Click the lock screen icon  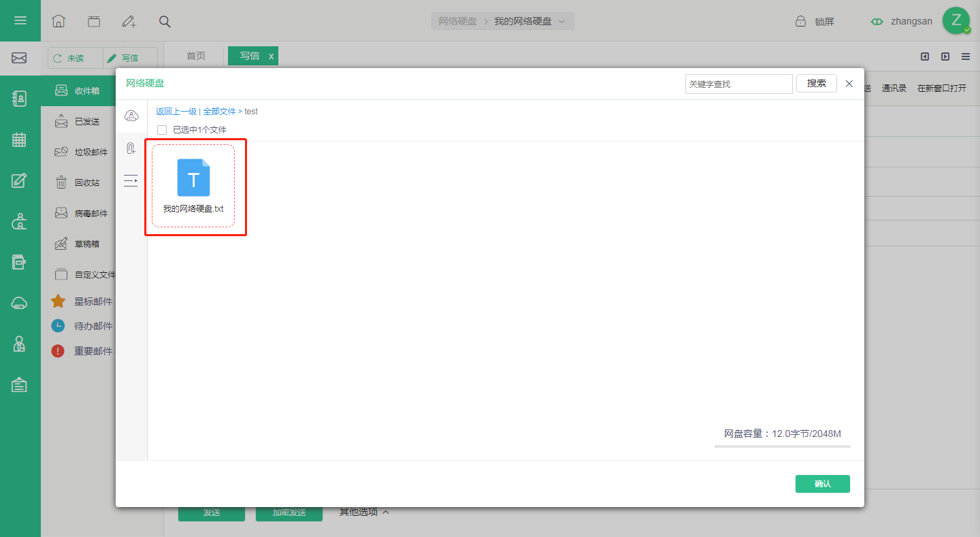801,21
